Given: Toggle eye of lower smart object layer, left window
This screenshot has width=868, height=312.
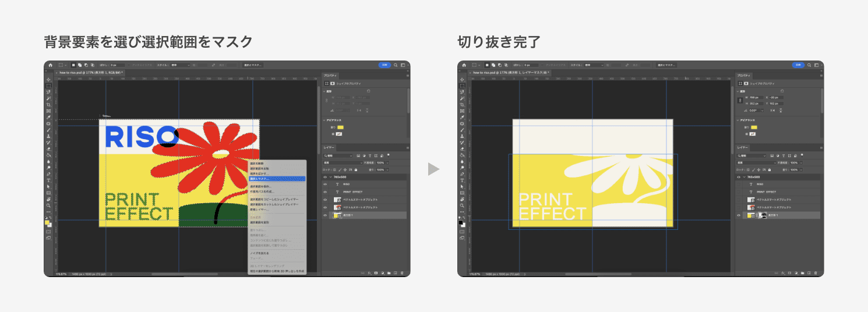Looking at the screenshot, I should coord(325,207).
